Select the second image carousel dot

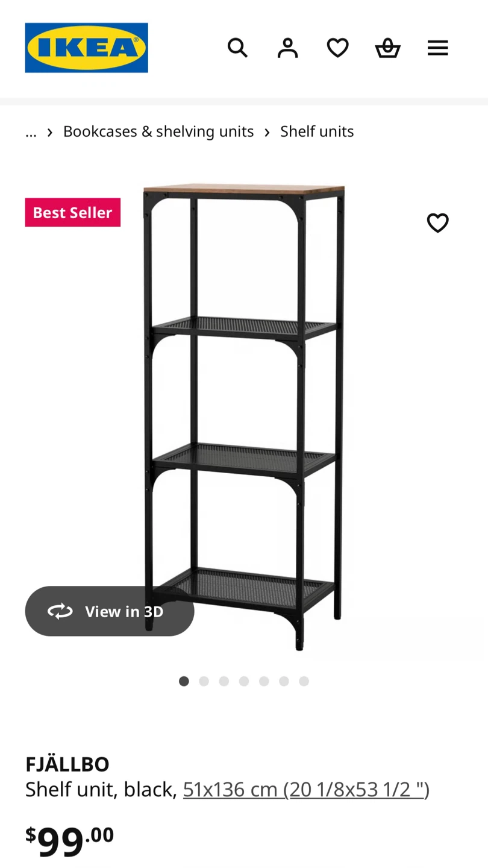click(x=204, y=681)
